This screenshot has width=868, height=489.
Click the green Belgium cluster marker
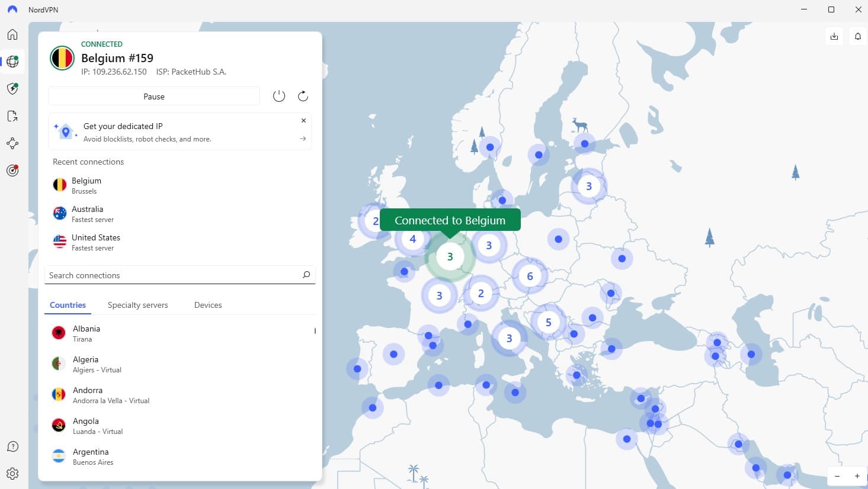click(x=450, y=256)
